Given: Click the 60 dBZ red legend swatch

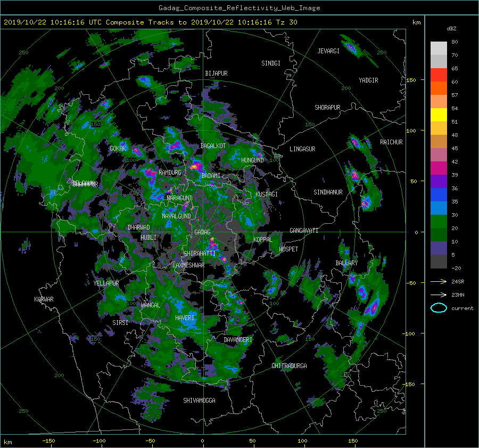Looking at the screenshot, I should 439,75.
